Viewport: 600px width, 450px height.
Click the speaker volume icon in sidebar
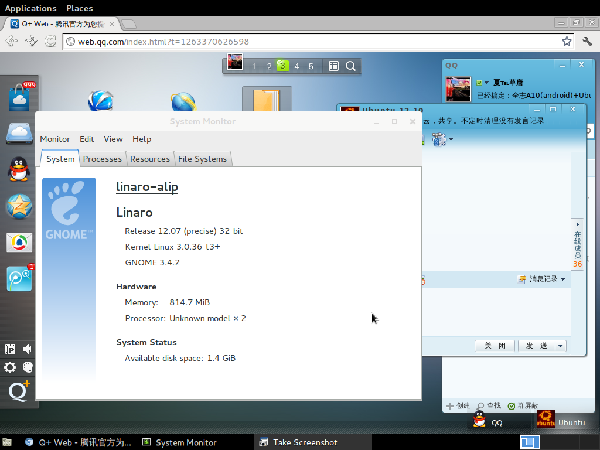(x=27, y=349)
